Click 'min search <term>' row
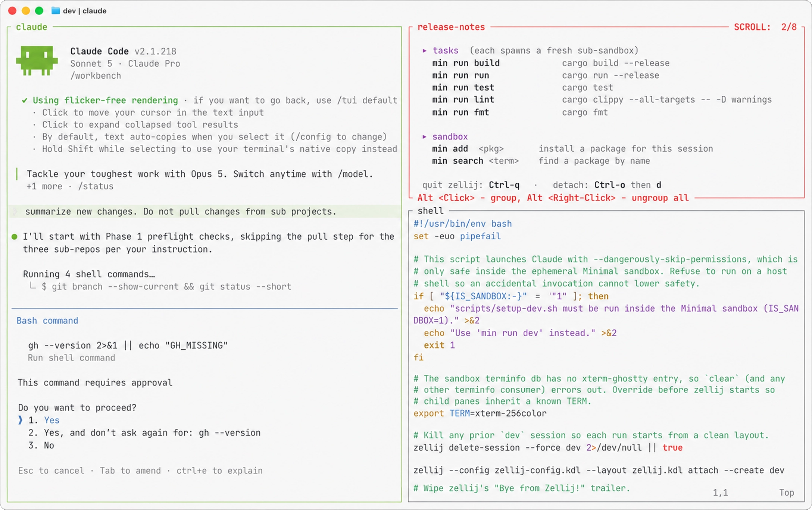812x510 pixels. point(541,161)
